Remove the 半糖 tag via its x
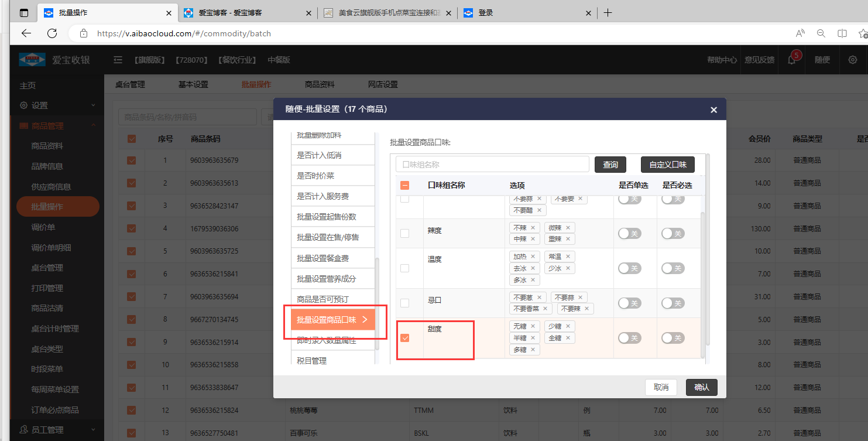 pos(533,338)
